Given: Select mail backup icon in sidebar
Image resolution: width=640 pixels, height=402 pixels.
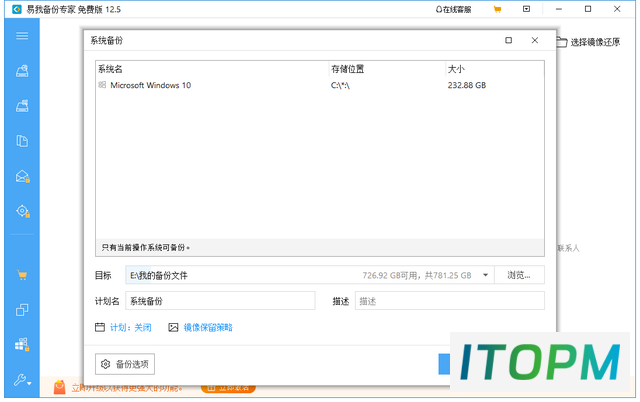Looking at the screenshot, I should pyautogui.click(x=22, y=176).
